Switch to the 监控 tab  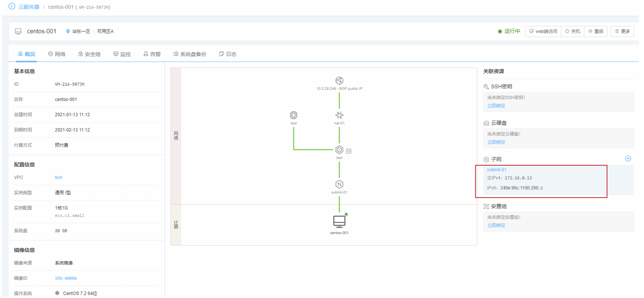tap(122, 54)
